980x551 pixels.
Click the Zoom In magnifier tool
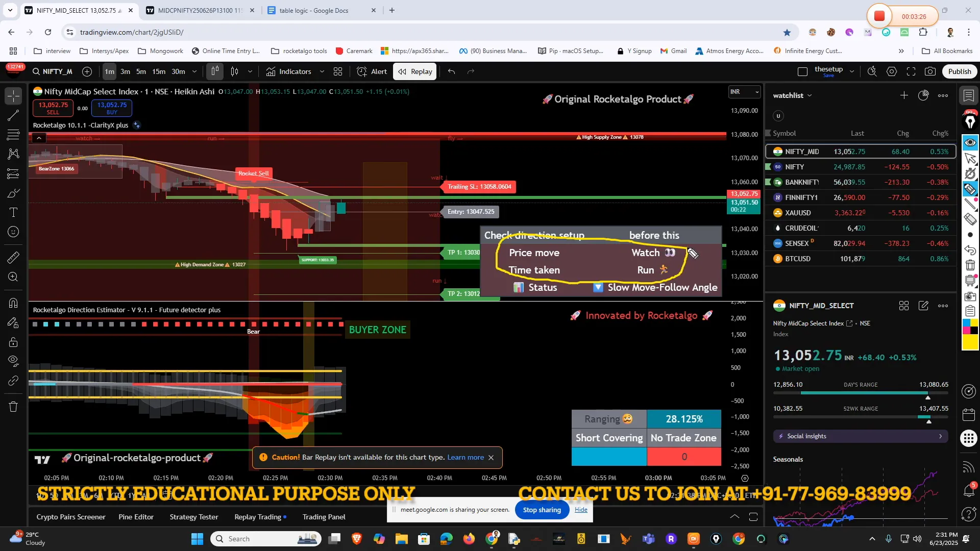[14, 277]
